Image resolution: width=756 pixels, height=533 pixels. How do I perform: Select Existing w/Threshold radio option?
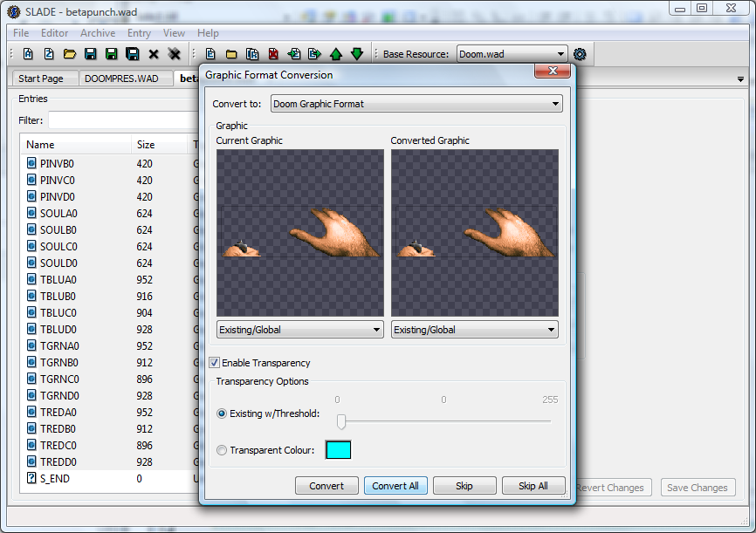coord(222,413)
